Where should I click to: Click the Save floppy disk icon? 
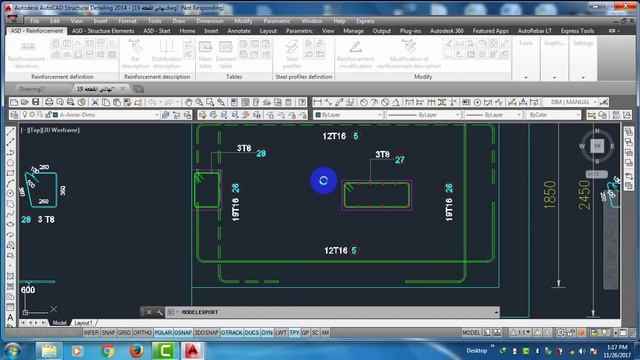coord(36,102)
